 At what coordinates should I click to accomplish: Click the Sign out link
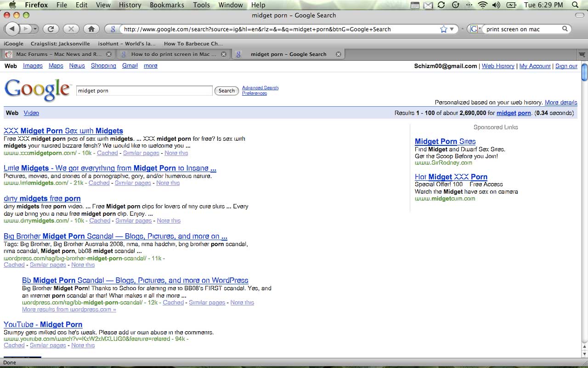[566, 66]
